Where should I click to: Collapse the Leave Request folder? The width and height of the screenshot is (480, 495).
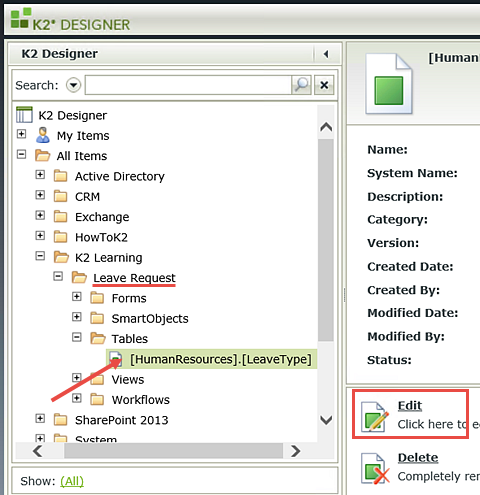coord(58,276)
